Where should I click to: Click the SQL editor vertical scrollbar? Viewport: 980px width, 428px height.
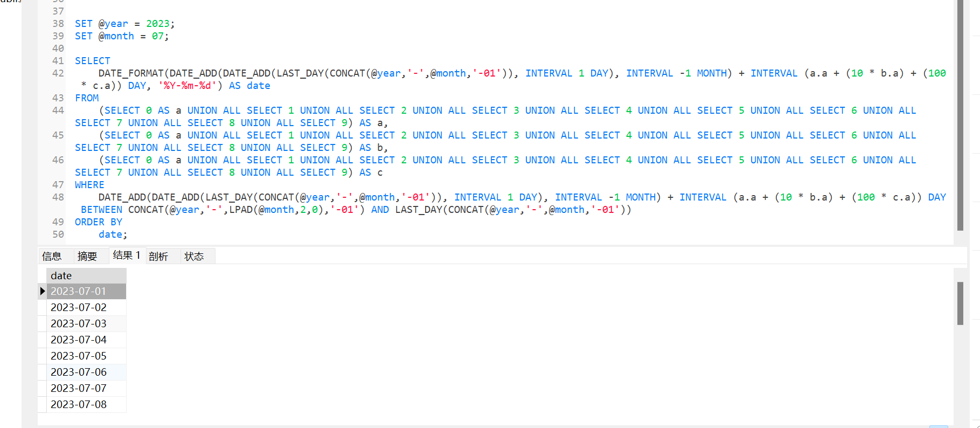[960, 115]
